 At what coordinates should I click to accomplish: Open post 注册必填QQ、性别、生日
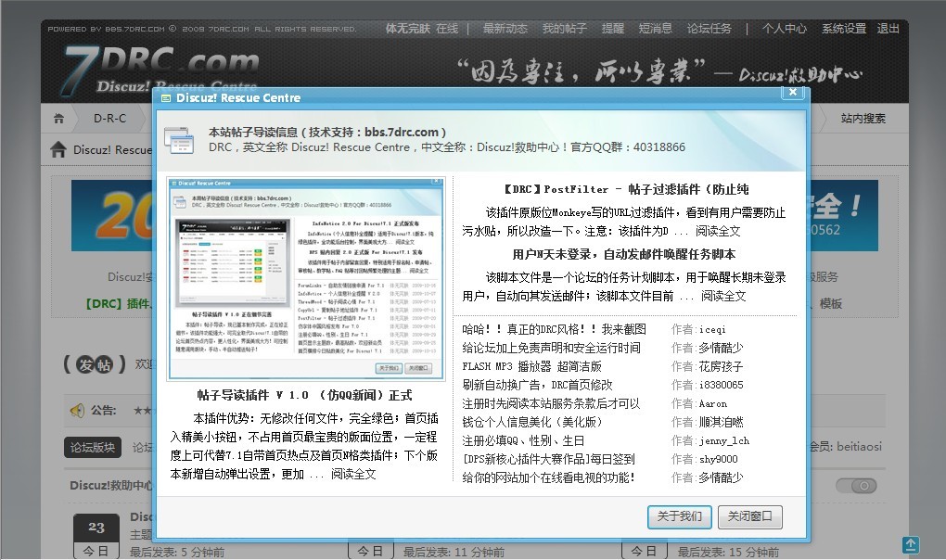(523, 440)
